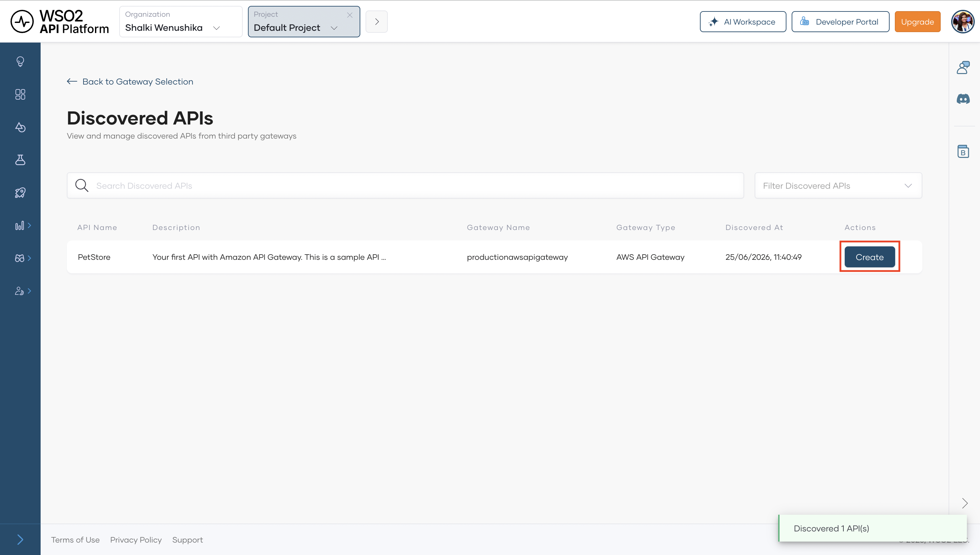Click the Discovered 1 API(s) notification
The width and height of the screenshot is (980, 555).
click(873, 528)
